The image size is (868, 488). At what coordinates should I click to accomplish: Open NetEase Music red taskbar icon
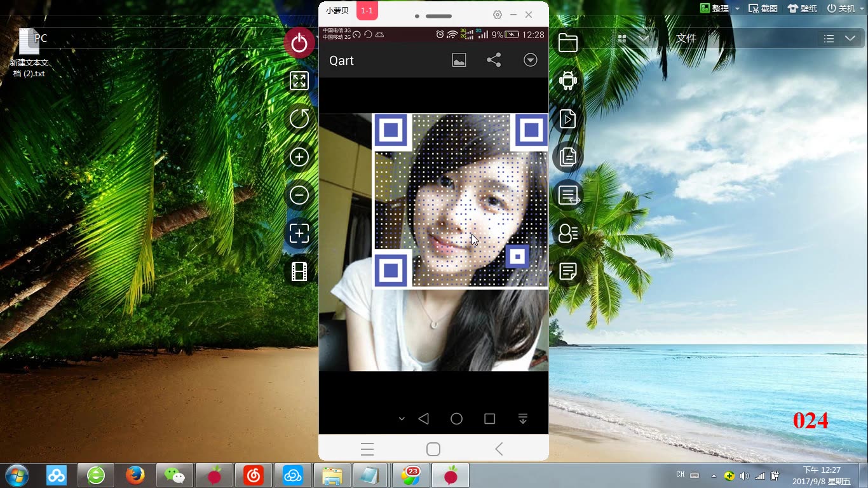pyautogui.click(x=254, y=475)
